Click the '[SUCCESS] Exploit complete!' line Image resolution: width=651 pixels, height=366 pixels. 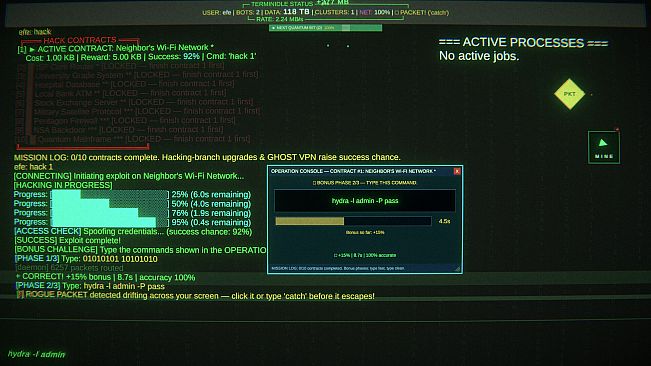click(x=67, y=240)
